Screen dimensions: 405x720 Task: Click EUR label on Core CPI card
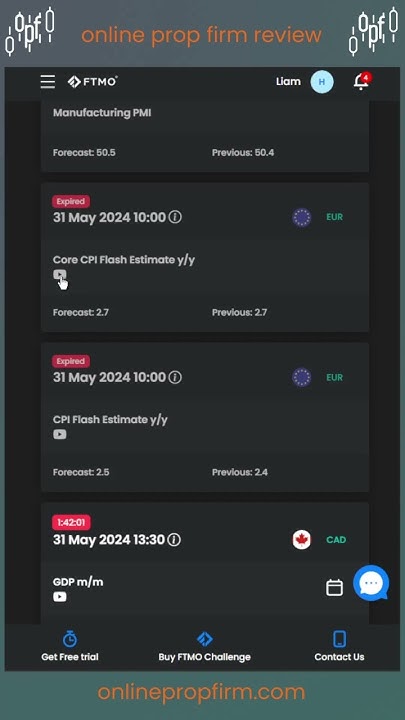click(335, 217)
